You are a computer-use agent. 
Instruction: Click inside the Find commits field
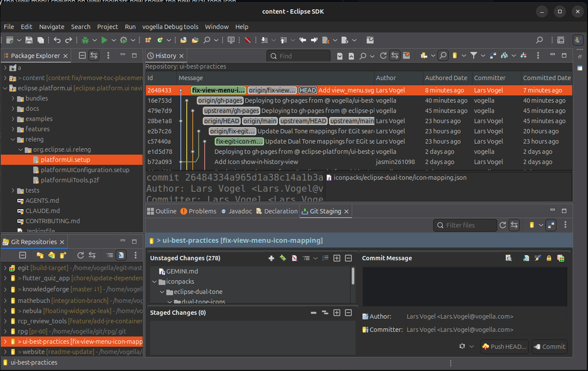click(298, 55)
